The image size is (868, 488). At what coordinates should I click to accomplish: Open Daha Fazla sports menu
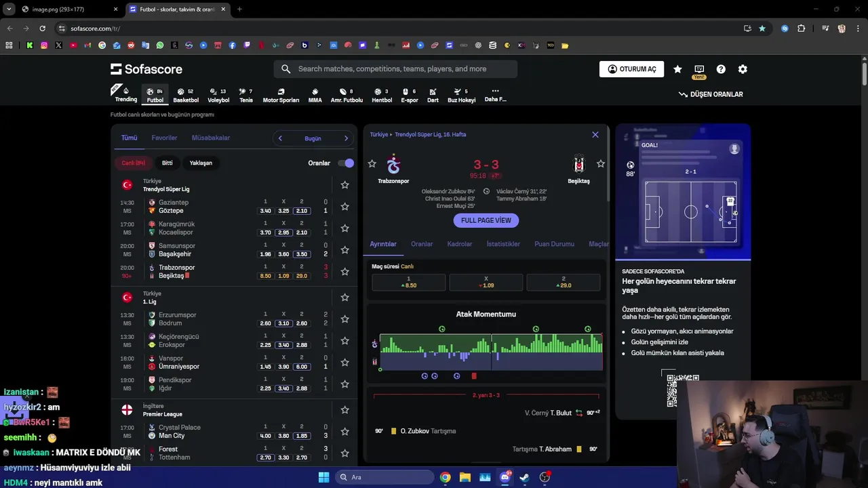[x=495, y=95]
